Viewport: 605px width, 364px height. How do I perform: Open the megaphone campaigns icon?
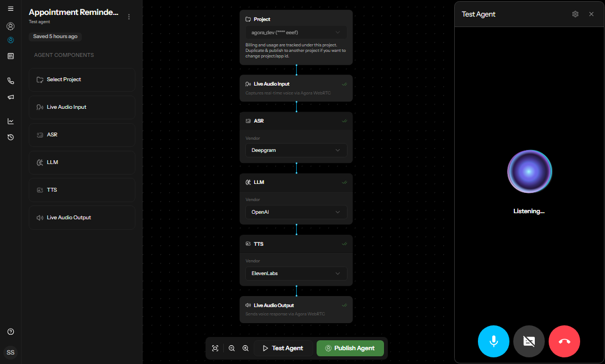pos(10,97)
